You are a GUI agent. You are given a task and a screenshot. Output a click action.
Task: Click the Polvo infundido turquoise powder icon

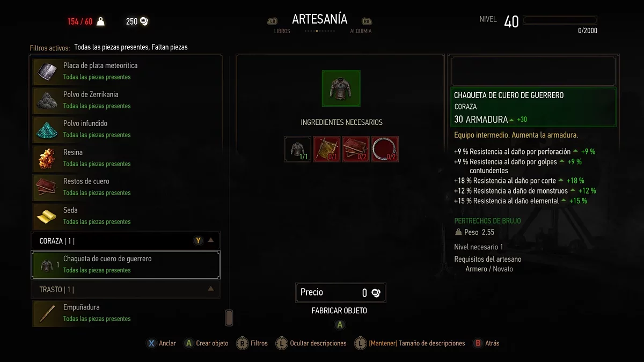[x=46, y=129]
